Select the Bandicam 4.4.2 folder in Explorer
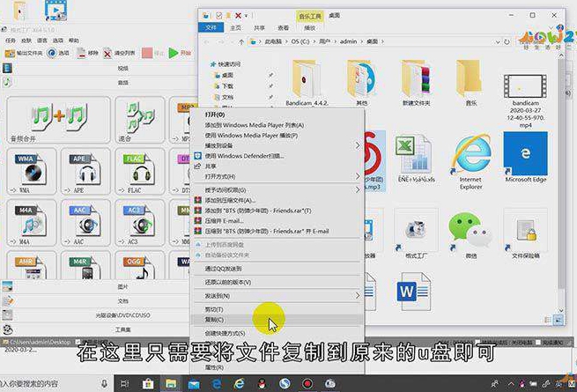The image size is (577, 392). click(x=307, y=83)
